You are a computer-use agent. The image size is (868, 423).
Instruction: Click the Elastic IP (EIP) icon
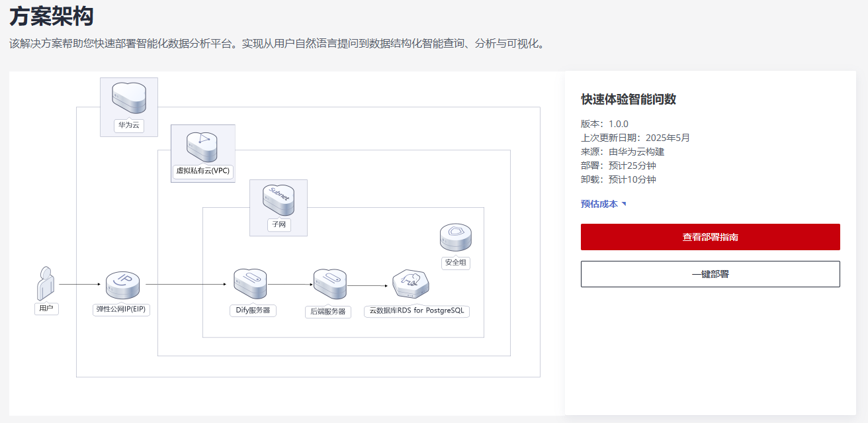point(122,287)
